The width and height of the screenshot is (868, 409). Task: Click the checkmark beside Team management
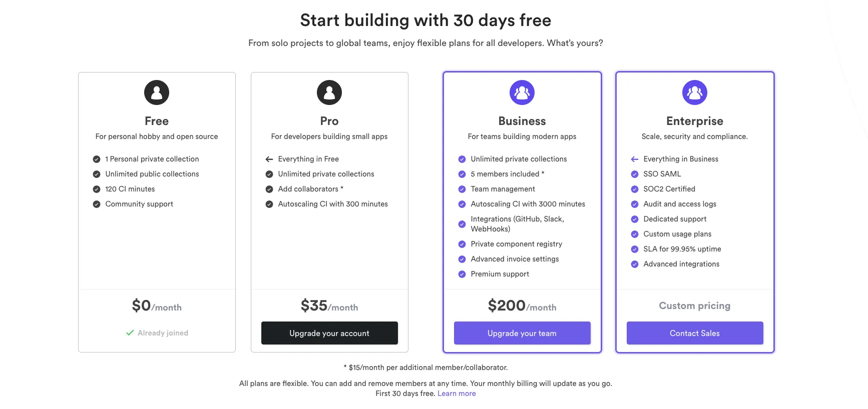click(x=462, y=189)
